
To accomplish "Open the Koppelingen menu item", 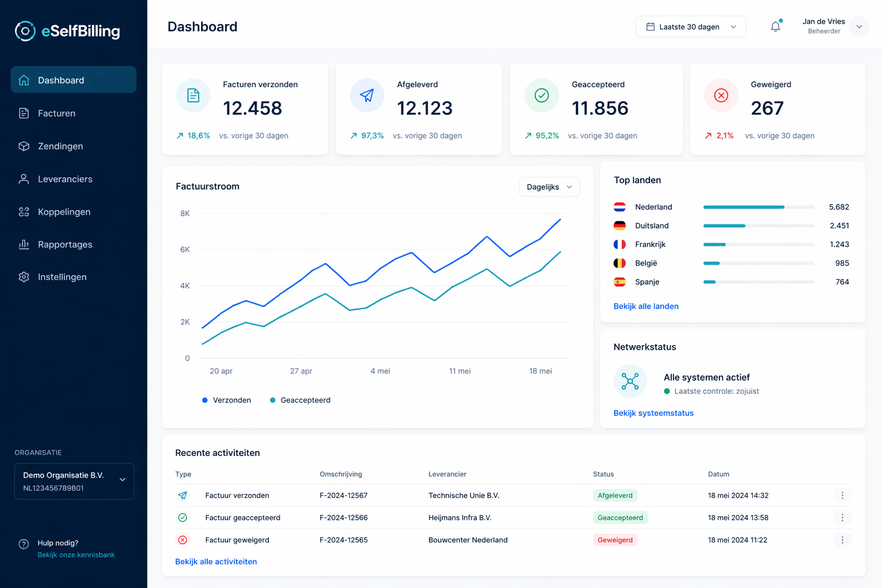I will point(73,212).
